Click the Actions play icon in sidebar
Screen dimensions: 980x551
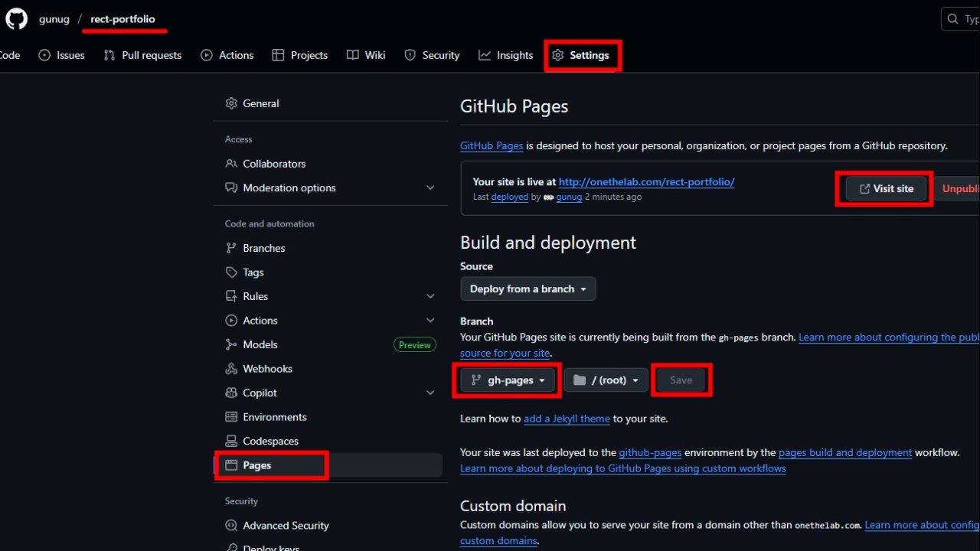(x=231, y=321)
